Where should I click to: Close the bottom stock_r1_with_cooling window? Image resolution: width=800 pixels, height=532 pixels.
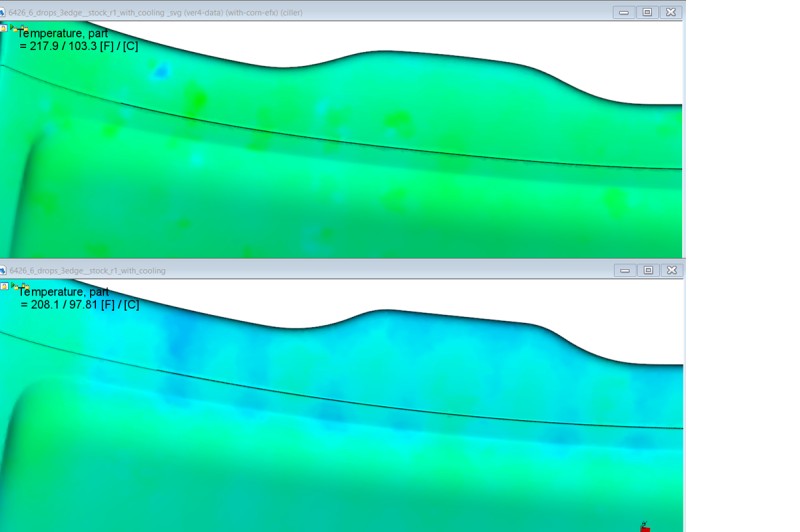click(x=670, y=270)
